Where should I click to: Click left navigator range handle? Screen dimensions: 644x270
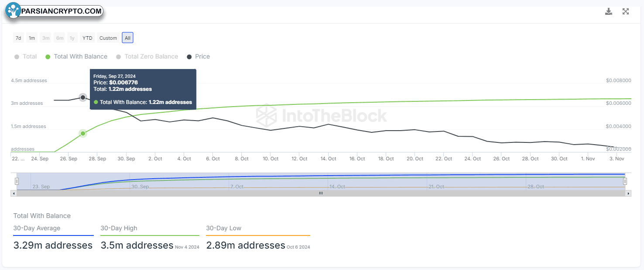17,181
